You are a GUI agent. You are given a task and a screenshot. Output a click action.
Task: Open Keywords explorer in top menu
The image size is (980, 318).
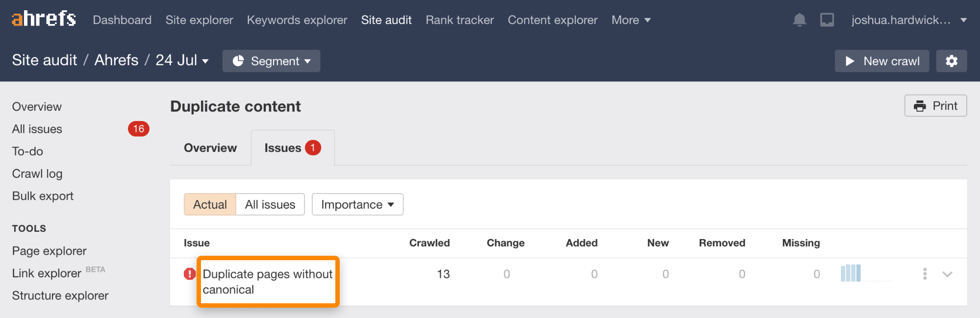point(297,20)
